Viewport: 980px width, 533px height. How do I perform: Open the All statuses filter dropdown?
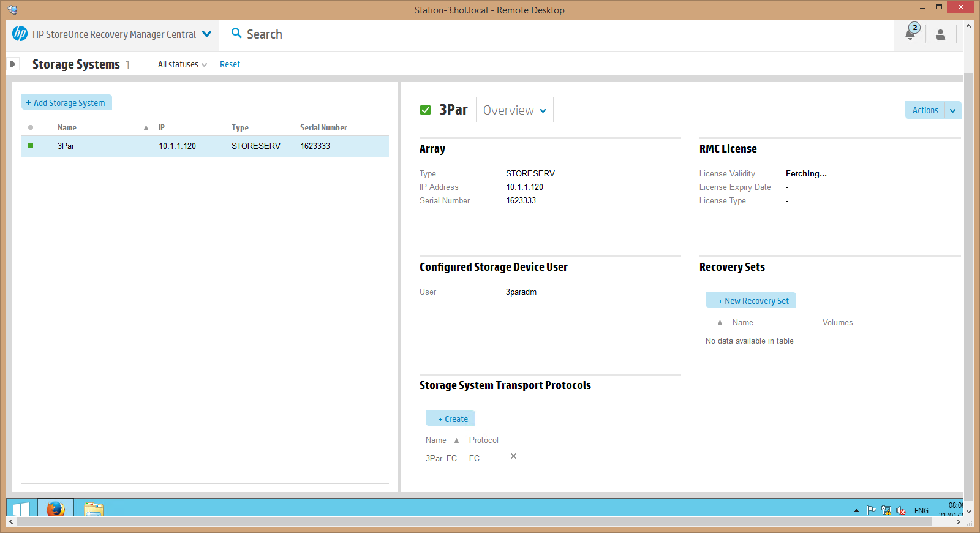coord(183,64)
